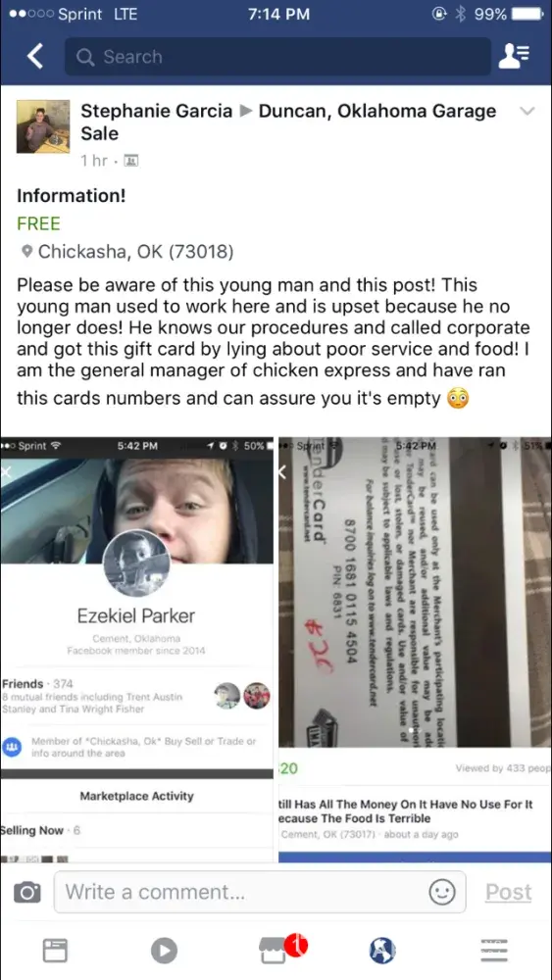The width and height of the screenshot is (552, 980).
Task: Open the gift card photo screenshot
Action: 415,650
